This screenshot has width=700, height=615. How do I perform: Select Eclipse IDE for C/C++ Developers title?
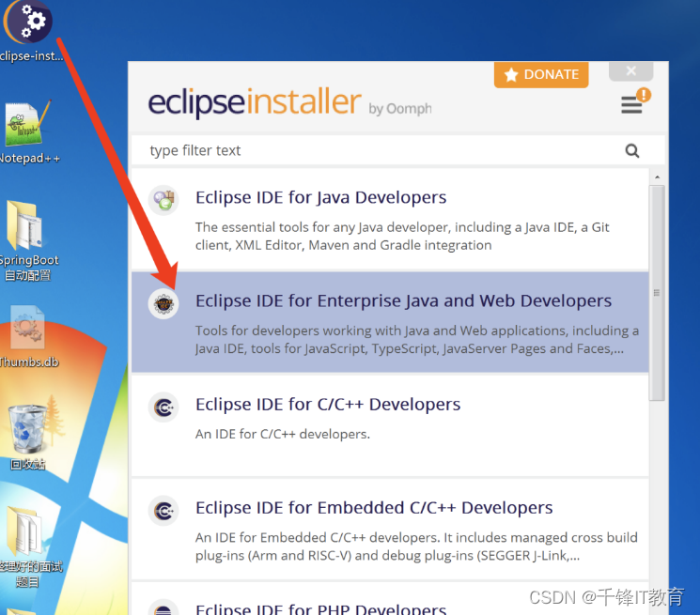pyautogui.click(x=328, y=405)
